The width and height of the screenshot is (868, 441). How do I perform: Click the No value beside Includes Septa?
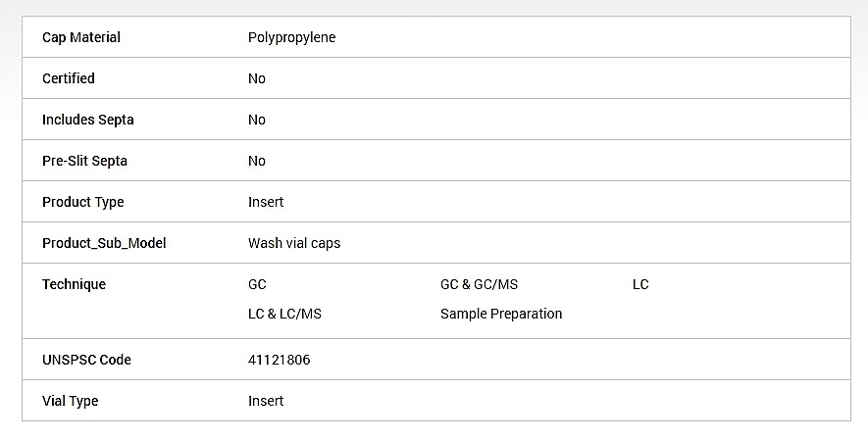tap(257, 120)
